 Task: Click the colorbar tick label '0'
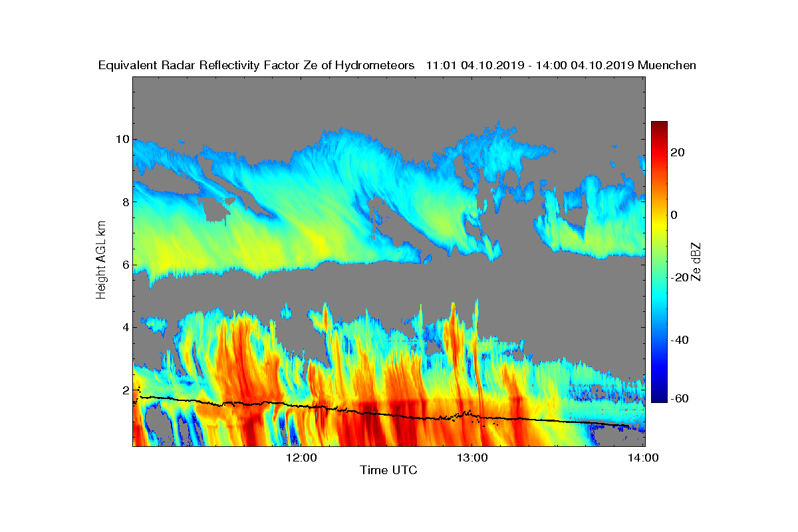675,215
